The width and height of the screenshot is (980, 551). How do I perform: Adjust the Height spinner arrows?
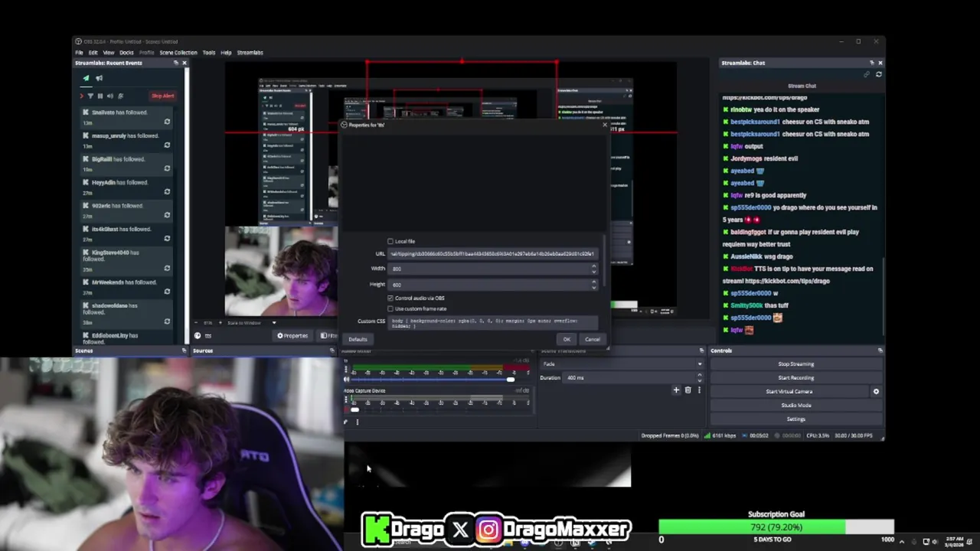593,285
